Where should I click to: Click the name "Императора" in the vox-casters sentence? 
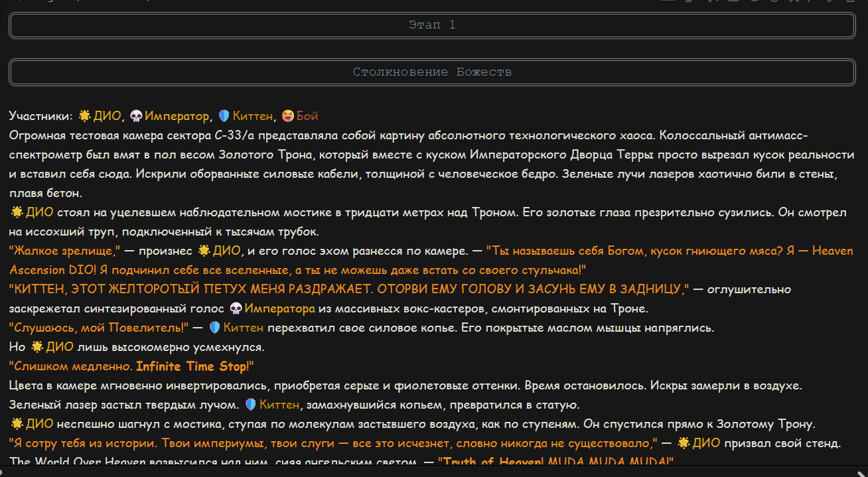click(x=280, y=308)
